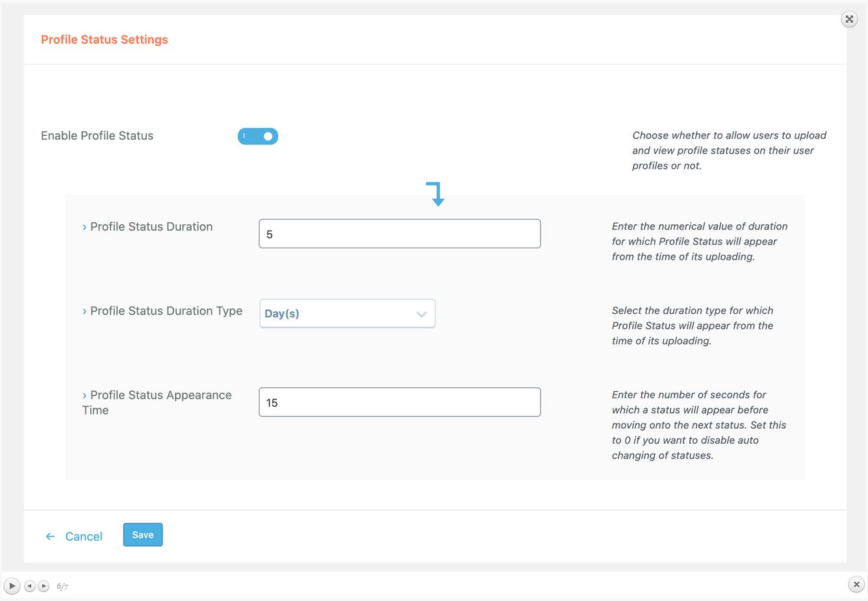Click the left arrow beside Cancel
This screenshot has height=601, width=868.
[50, 537]
